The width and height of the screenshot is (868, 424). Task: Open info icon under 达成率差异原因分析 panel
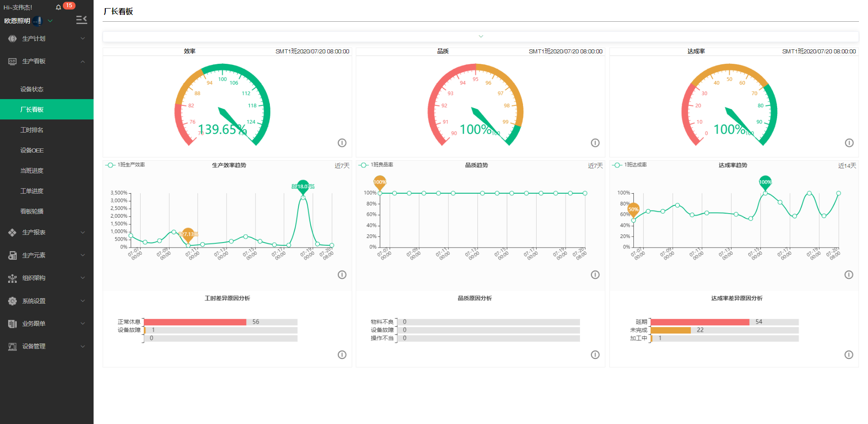(849, 355)
